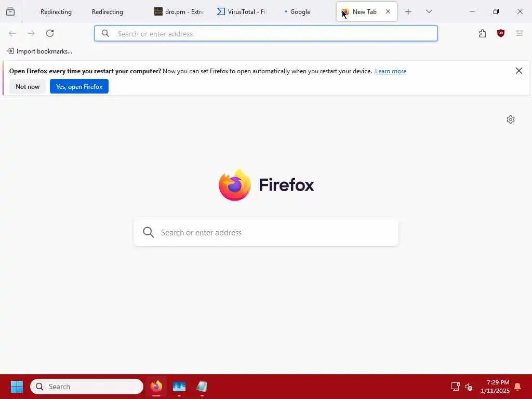Open new tab personalize gear
The width and height of the screenshot is (532, 399).
(511, 119)
